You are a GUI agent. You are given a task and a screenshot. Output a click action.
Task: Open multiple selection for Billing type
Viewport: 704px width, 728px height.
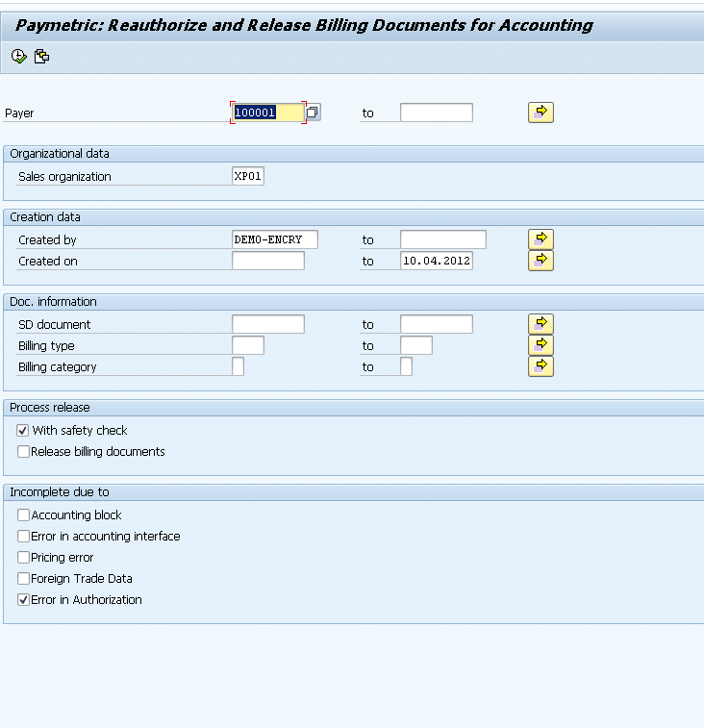[541, 345]
